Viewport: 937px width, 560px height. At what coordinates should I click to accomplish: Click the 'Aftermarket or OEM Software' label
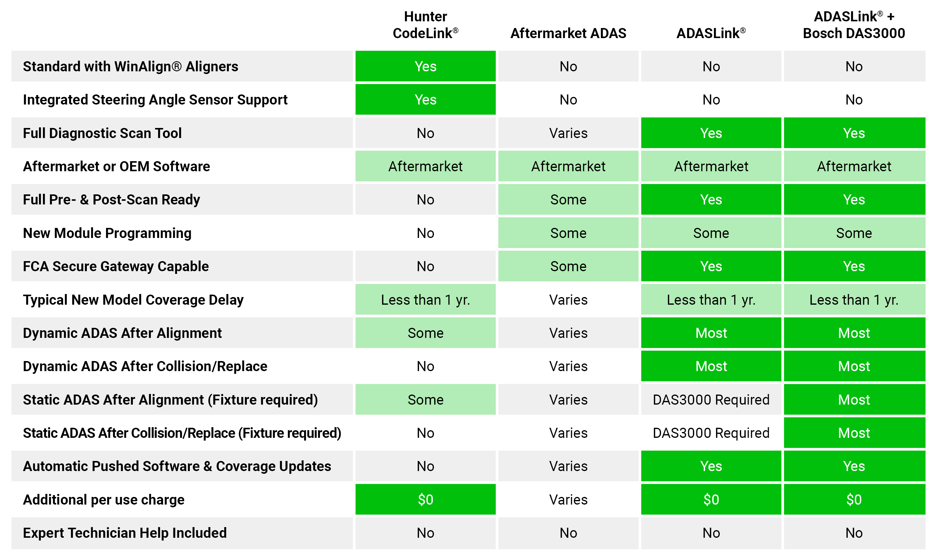(x=116, y=166)
